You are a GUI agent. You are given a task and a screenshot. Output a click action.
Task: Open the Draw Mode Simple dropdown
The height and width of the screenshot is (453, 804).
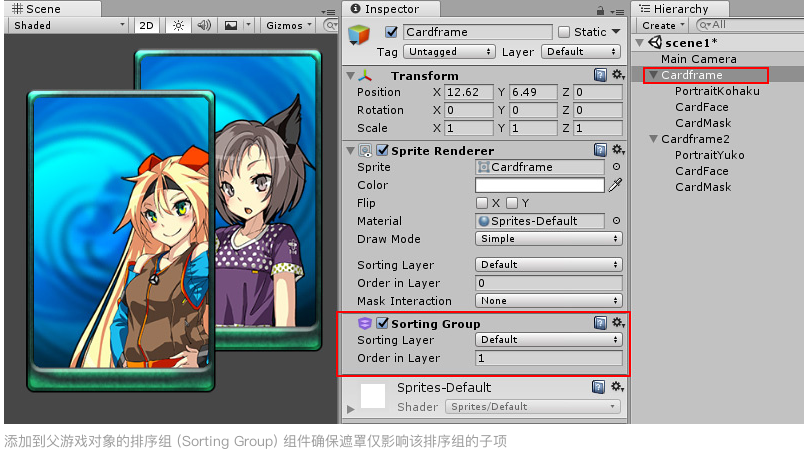coord(549,239)
